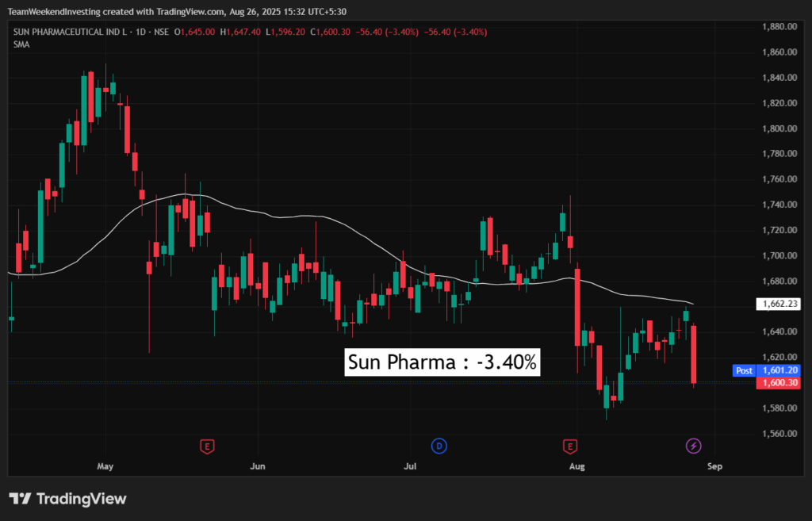Click the close value C1,600.30
Viewport: 812px width, 521px height.
(x=330, y=32)
